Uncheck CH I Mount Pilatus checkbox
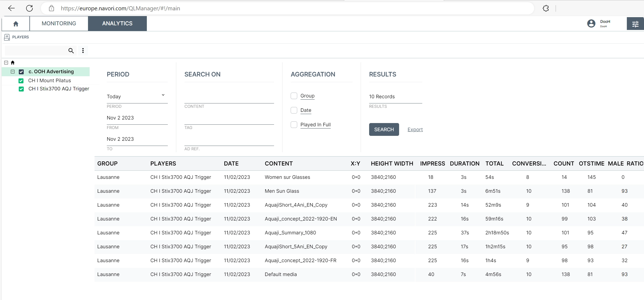 tap(21, 81)
